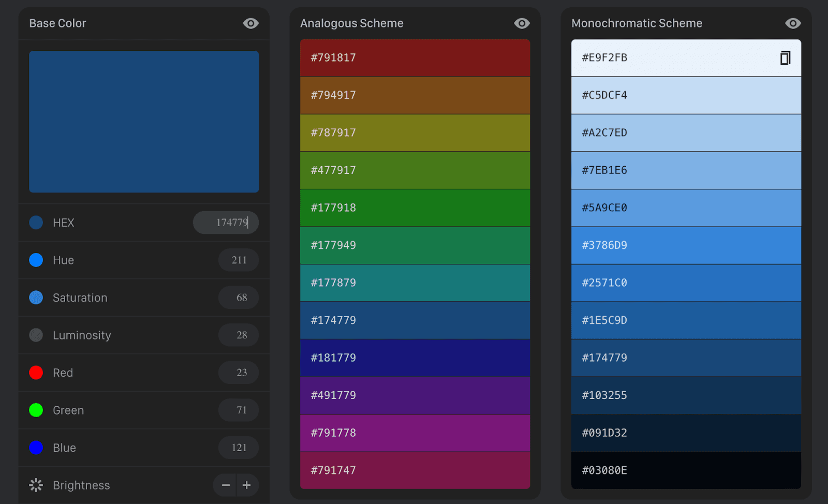
Task: Click the gray dot beside Luminosity
Action: tap(36, 335)
